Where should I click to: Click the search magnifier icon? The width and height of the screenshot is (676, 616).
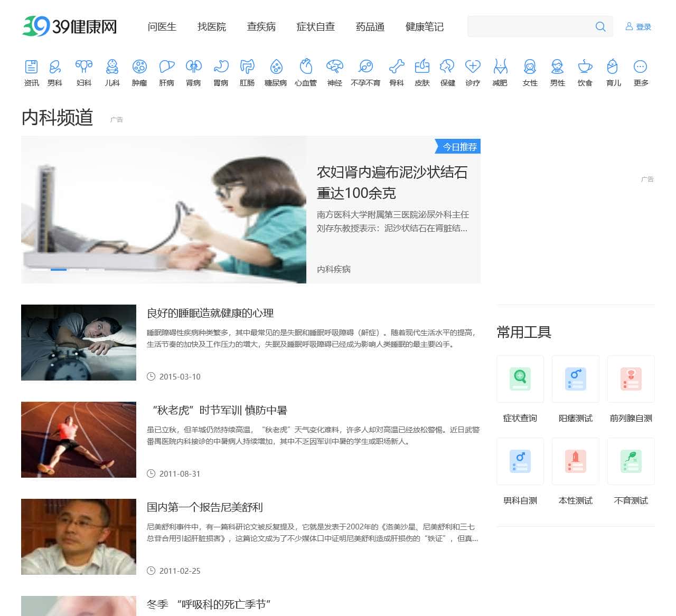coord(600,26)
